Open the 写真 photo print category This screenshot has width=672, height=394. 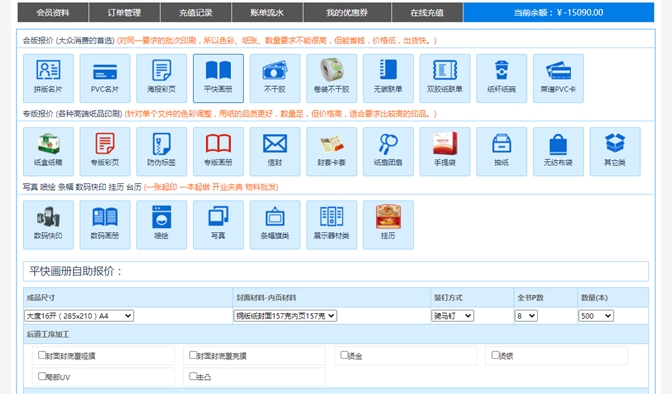pyautogui.click(x=218, y=225)
